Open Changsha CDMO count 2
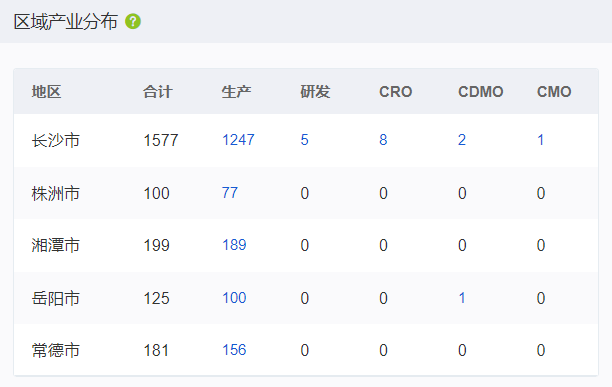This screenshot has width=612, height=387. point(462,140)
